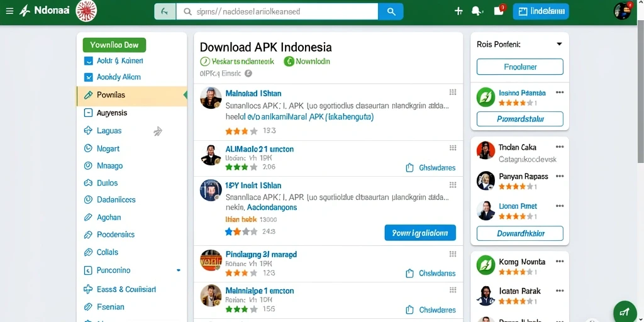644x322 pixels.
Task: Expand the Rois Ponfenk dropdown
Action: (x=559, y=44)
